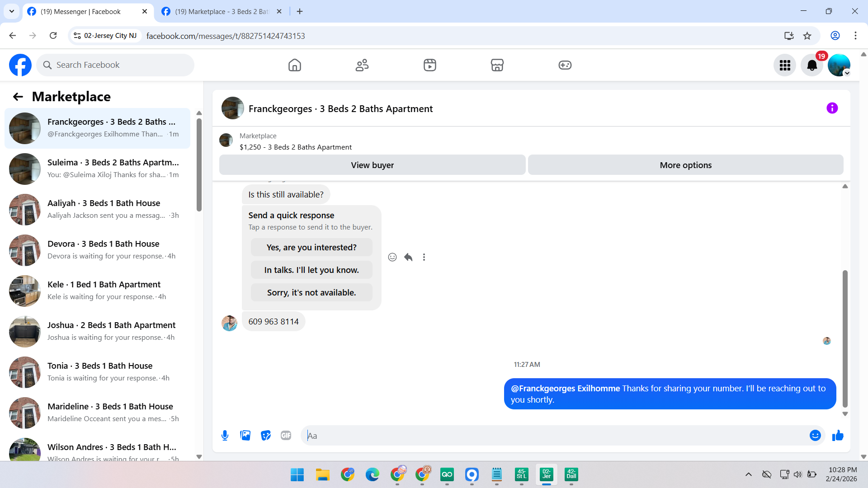Image resolution: width=868 pixels, height=488 pixels.
Task: Go to the Facebook Marketplace nav tab
Action: [x=497, y=65]
